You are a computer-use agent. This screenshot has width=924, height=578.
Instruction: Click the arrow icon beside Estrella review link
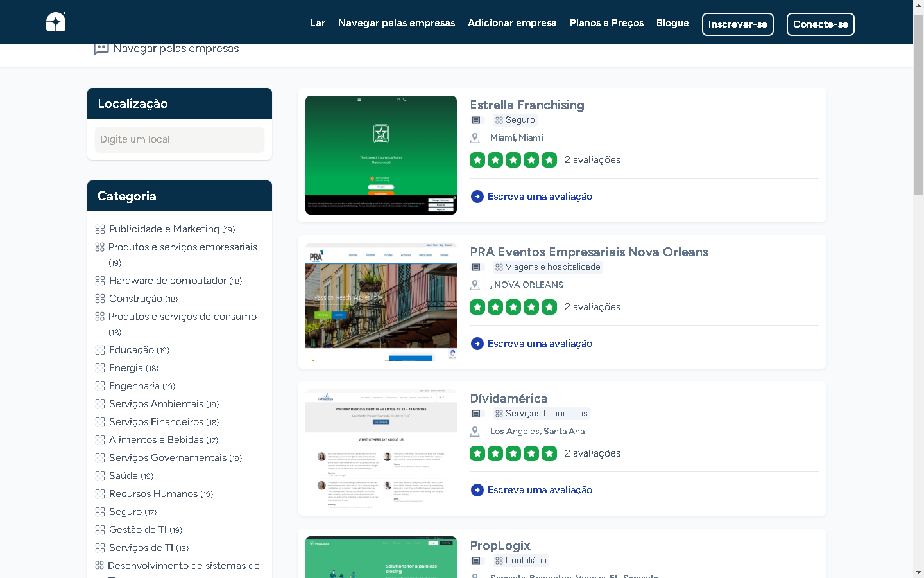(x=477, y=197)
